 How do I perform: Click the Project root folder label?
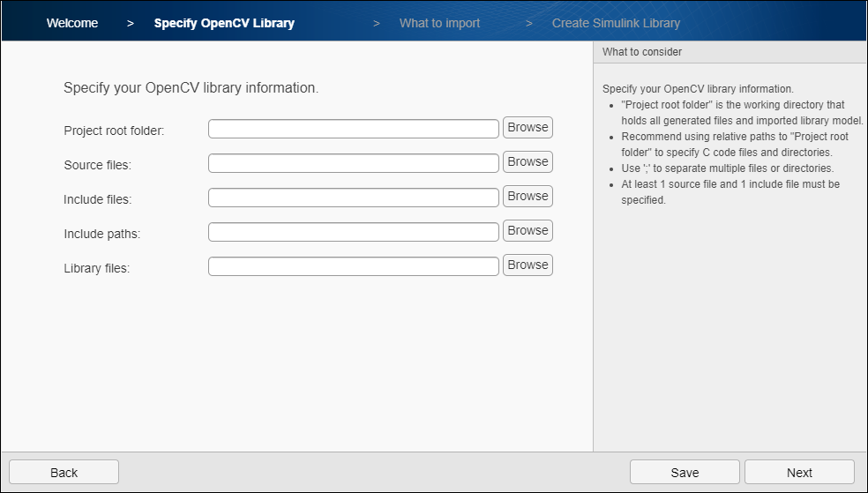point(114,131)
